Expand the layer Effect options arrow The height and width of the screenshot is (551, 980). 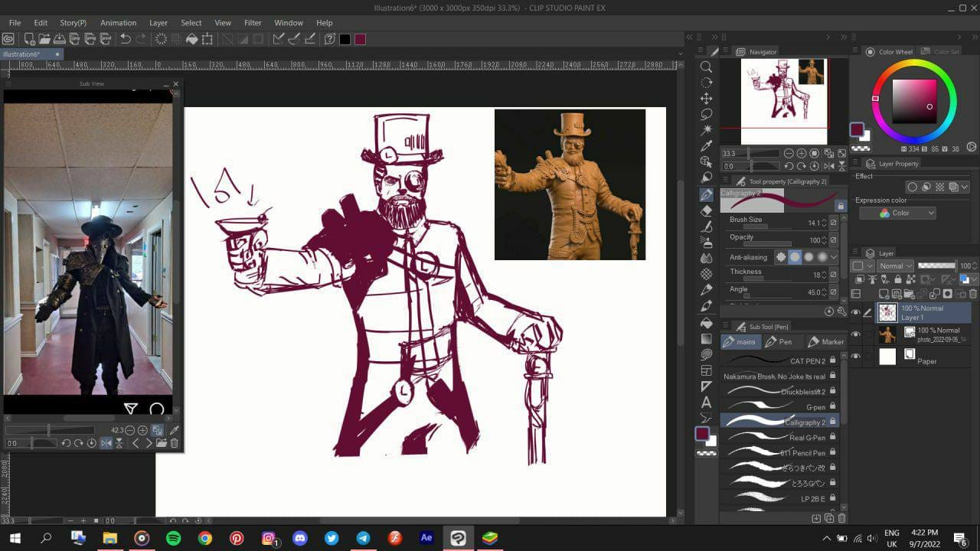pos(965,187)
